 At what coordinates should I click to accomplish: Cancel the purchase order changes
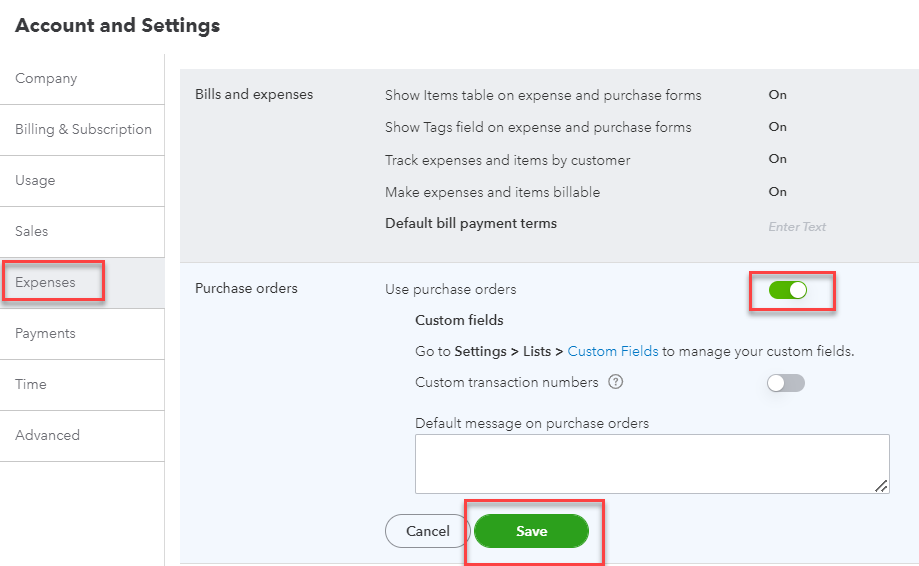pos(427,532)
